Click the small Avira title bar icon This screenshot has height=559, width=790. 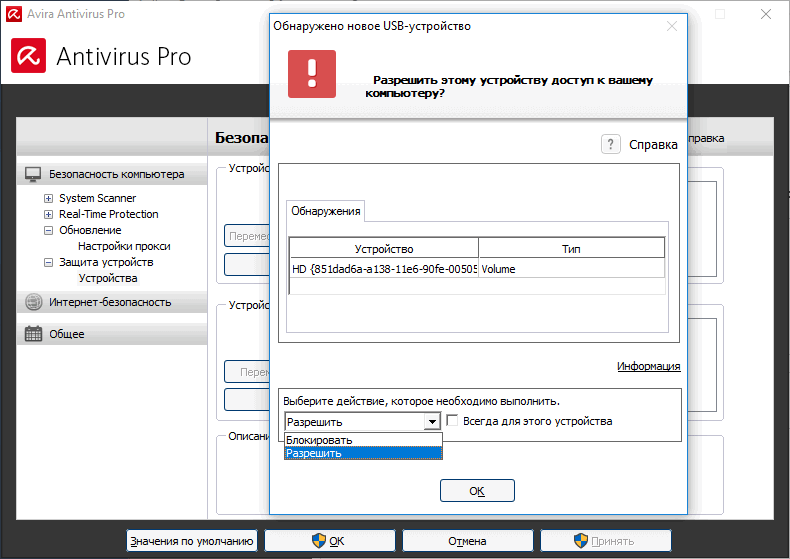(14, 14)
